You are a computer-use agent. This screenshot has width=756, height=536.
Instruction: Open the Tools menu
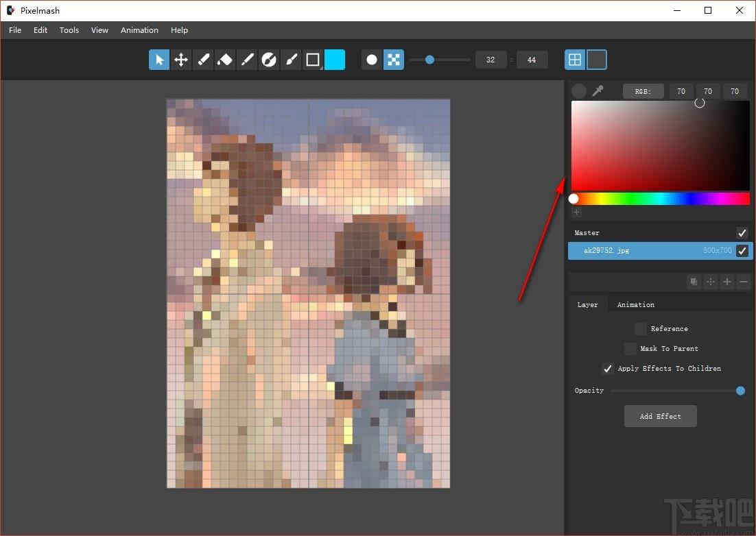[x=69, y=30]
